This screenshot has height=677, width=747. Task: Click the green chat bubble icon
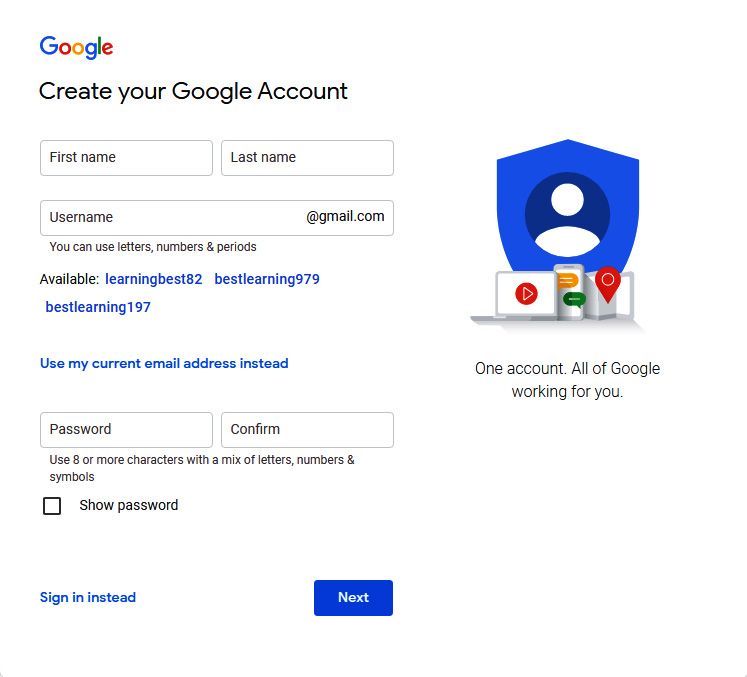(574, 300)
